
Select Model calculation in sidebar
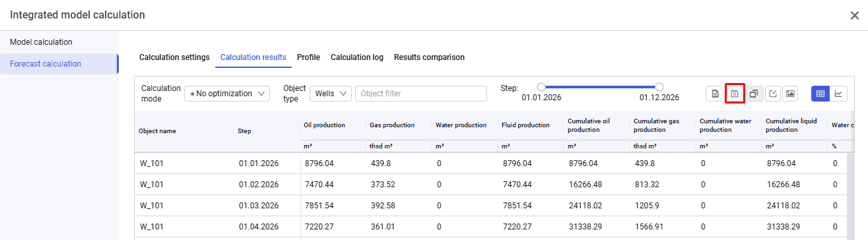click(59, 42)
